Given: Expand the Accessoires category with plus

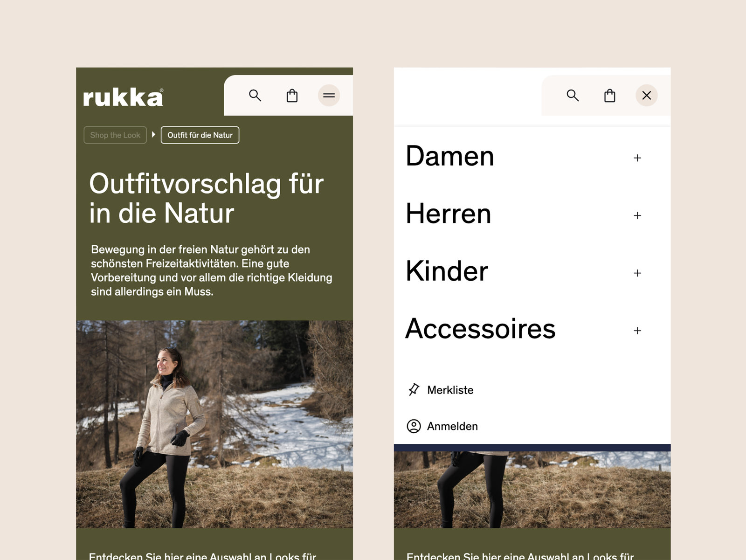Looking at the screenshot, I should tap(637, 331).
